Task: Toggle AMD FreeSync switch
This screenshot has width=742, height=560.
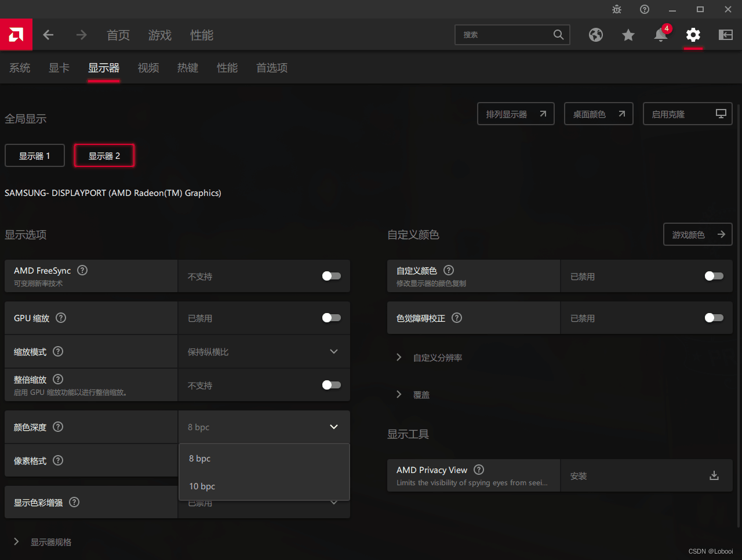Action: [332, 276]
